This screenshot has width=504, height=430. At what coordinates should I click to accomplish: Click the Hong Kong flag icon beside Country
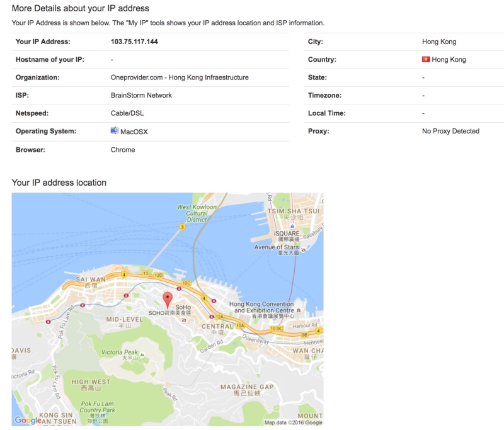(x=426, y=59)
